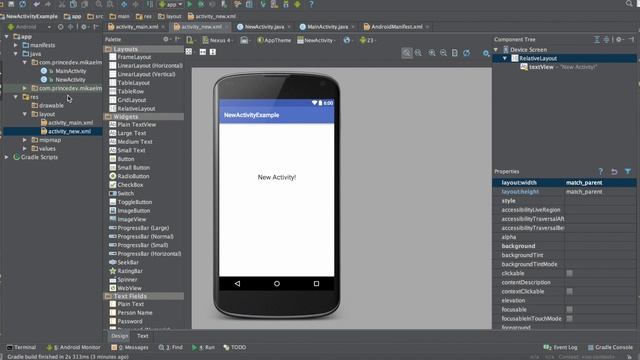Click the src breadcrumb in navigation bar
The image size is (640, 360).
click(95, 16)
